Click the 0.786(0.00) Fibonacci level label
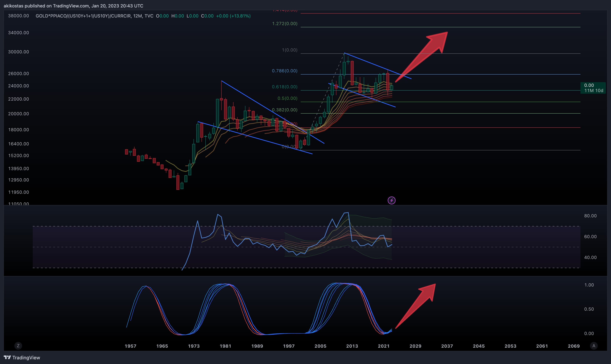Viewport: 611px width, 364px height. (285, 71)
